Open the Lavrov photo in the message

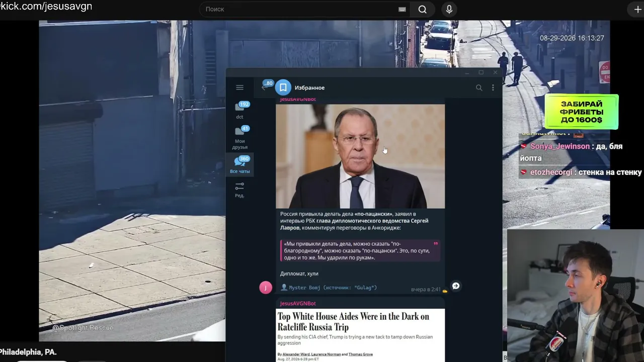click(x=360, y=156)
